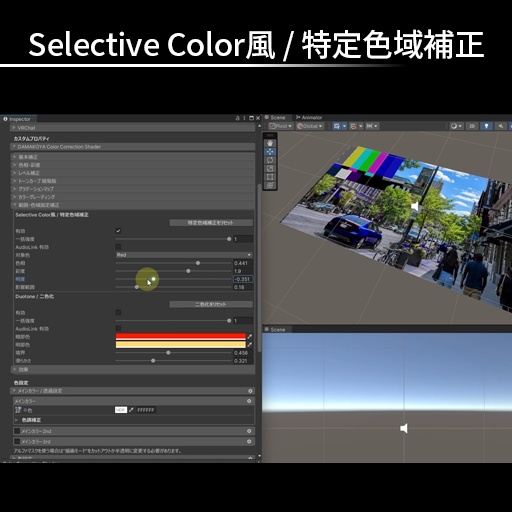The width and height of the screenshot is (512, 512).
Task: Toggle scene audio speaker button
Action: (x=501, y=126)
